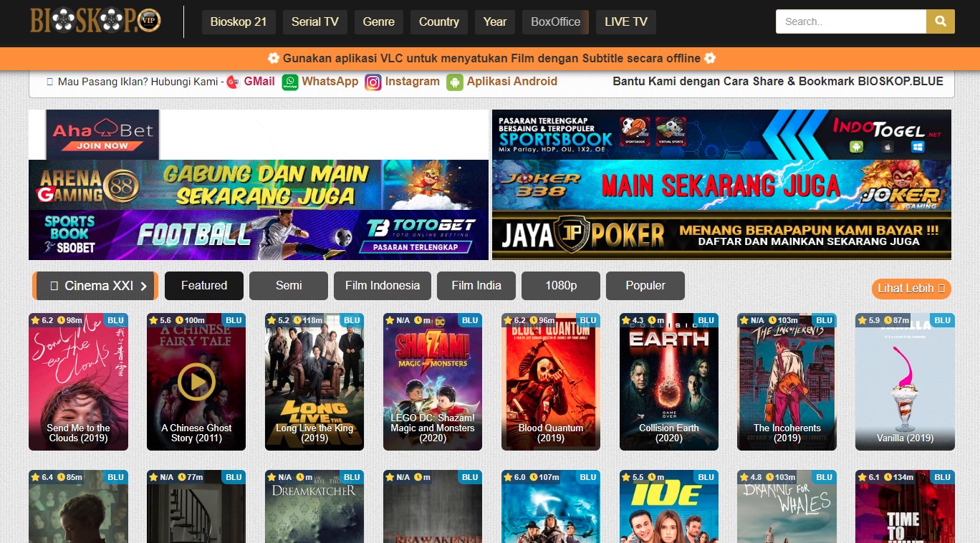This screenshot has width=980, height=543.
Task: Open the Joker 338 banner
Action: pos(721,185)
